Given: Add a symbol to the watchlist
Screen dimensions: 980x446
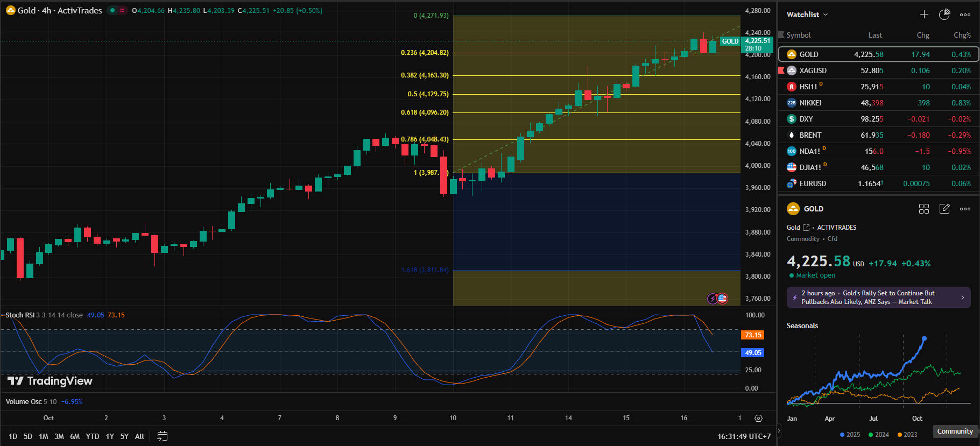Looking at the screenshot, I should point(924,15).
